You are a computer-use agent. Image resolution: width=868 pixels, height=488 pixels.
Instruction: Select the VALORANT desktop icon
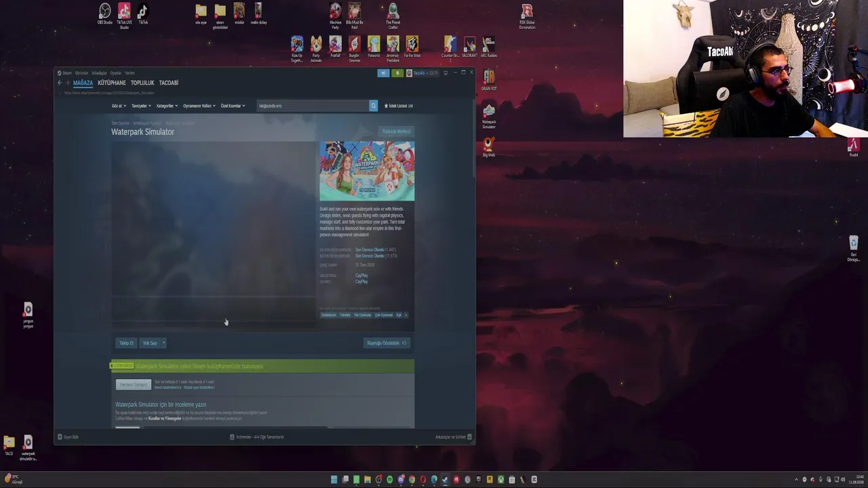(x=470, y=47)
